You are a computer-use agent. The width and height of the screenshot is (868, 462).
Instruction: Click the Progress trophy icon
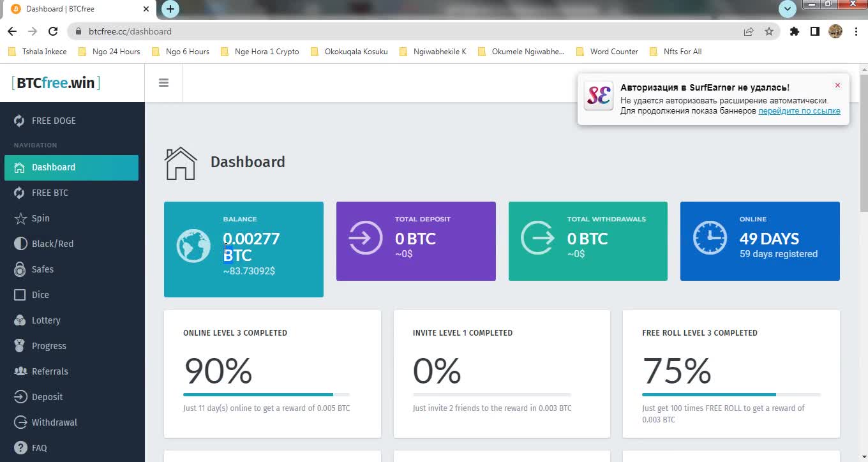click(x=20, y=346)
